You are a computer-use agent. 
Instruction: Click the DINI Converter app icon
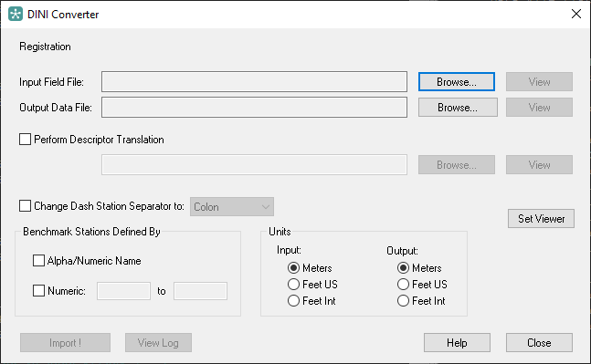click(x=16, y=15)
